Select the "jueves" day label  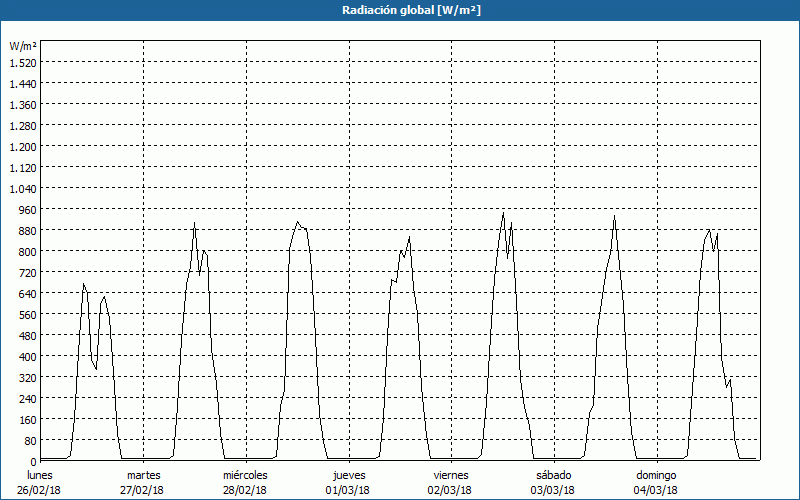click(x=349, y=475)
